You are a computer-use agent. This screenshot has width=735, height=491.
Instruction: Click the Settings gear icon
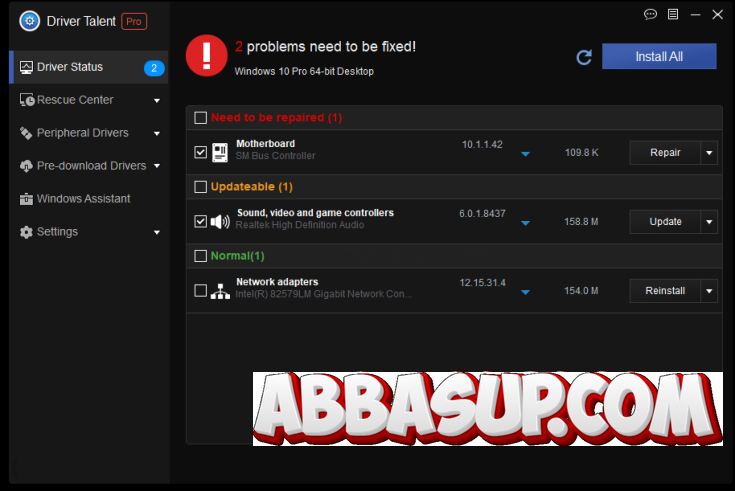tap(26, 232)
